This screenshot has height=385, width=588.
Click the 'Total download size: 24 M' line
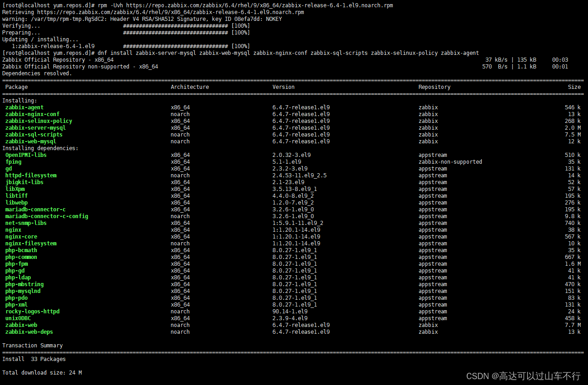pyautogui.click(x=42, y=373)
